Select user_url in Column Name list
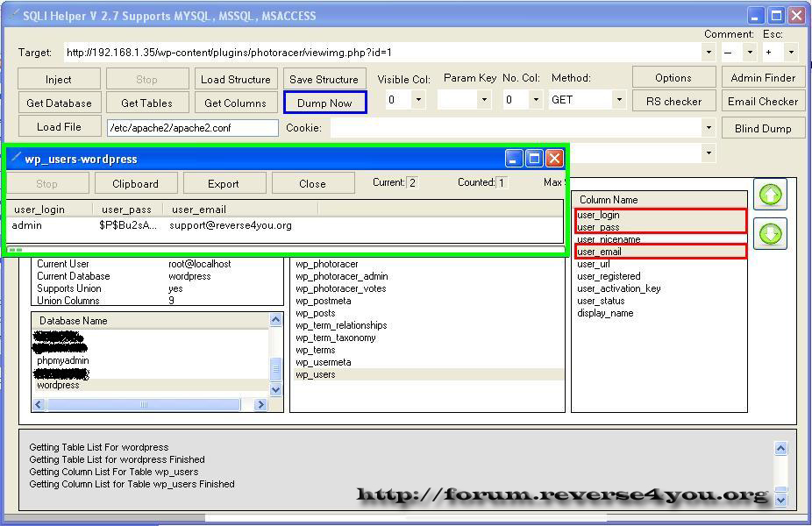 (x=659, y=264)
